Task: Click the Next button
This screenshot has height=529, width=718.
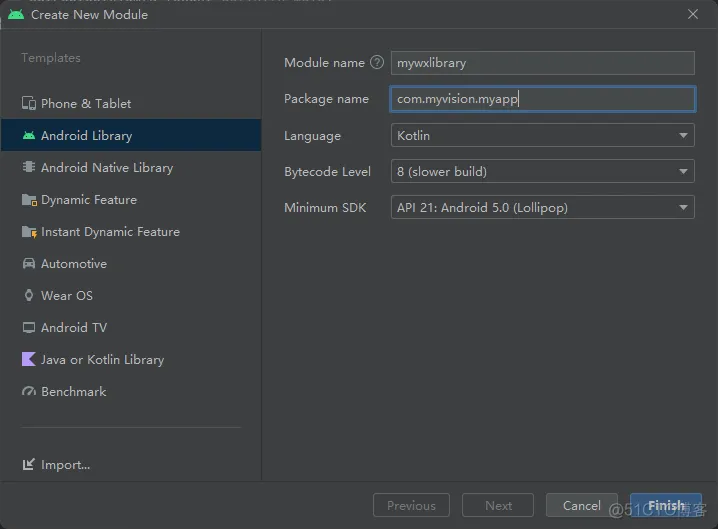Action: click(498, 505)
